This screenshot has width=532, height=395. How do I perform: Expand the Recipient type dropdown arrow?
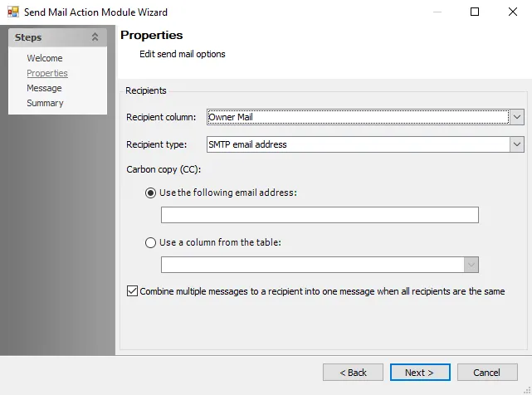517,144
